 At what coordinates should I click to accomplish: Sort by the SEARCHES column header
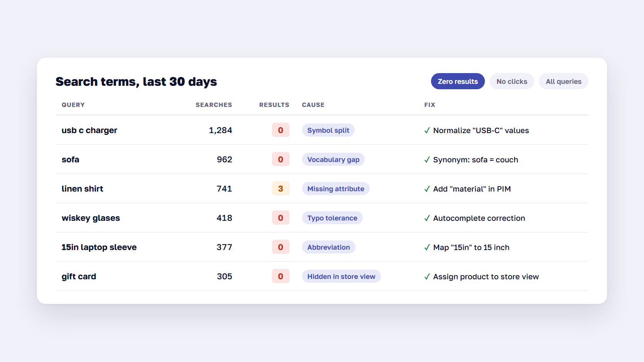pyautogui.click(x=214, y=105)
